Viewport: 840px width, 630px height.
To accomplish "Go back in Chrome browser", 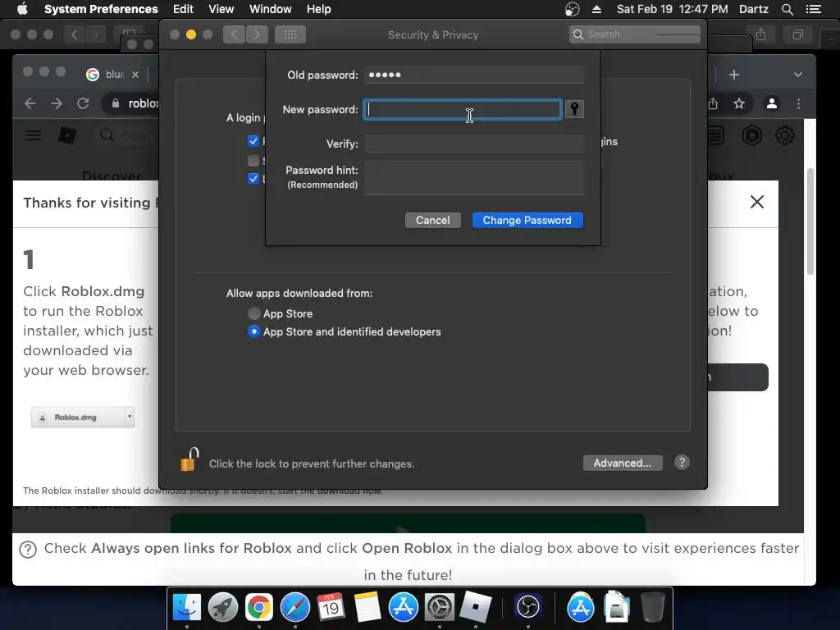I will (30, 103).
